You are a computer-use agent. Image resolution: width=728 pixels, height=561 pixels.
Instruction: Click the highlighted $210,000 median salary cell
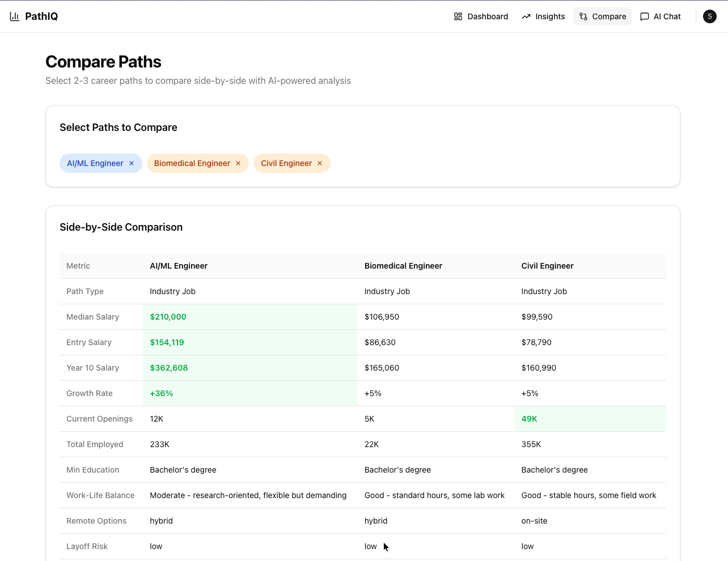point(168,317)
